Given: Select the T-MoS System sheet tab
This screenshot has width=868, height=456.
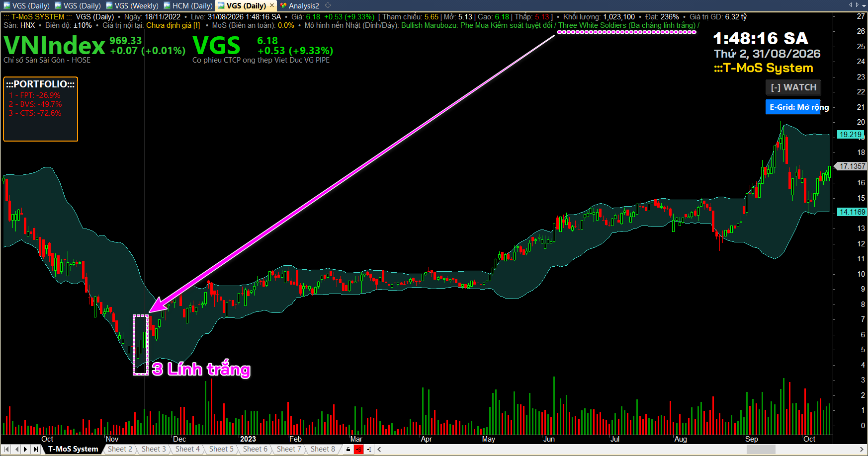Looking at the screenshot, I should (73, 449).
